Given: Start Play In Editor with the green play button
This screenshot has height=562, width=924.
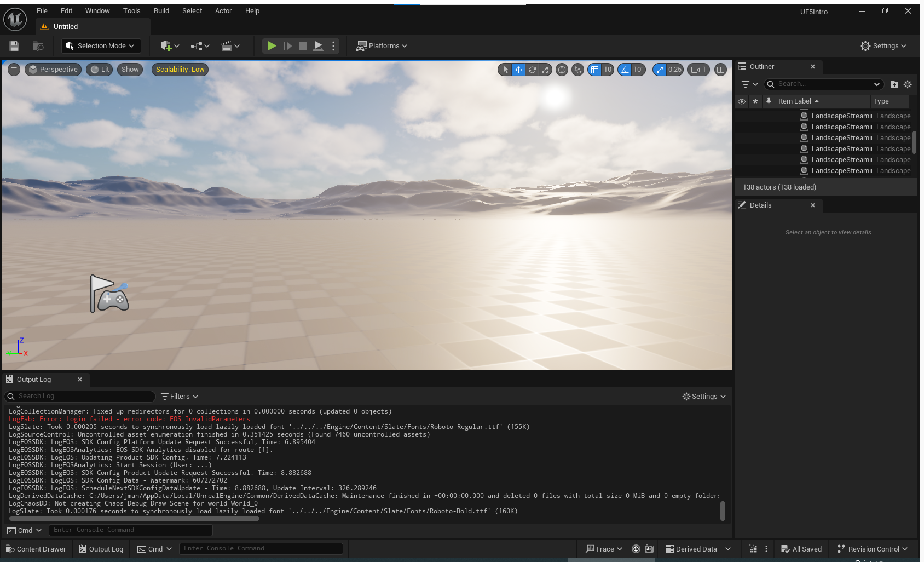Looking at the screenshot, I should [x=272, y=46].
